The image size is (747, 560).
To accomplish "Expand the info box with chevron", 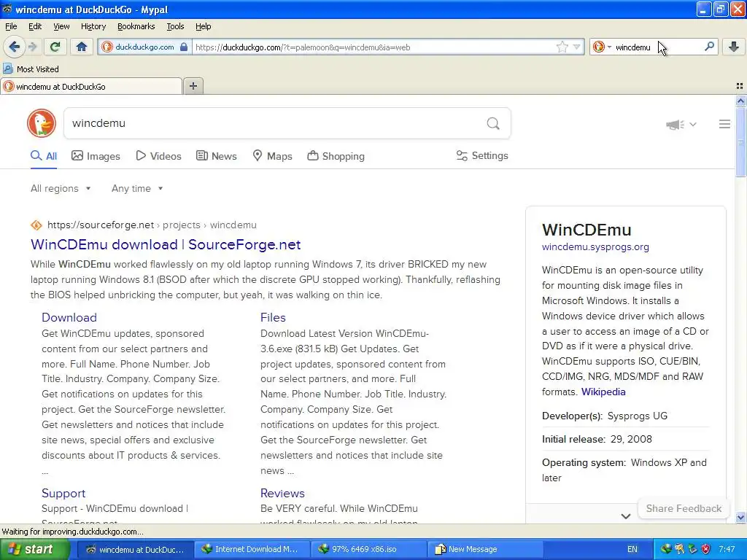I will pyautogui.click(x=626, y=516).
